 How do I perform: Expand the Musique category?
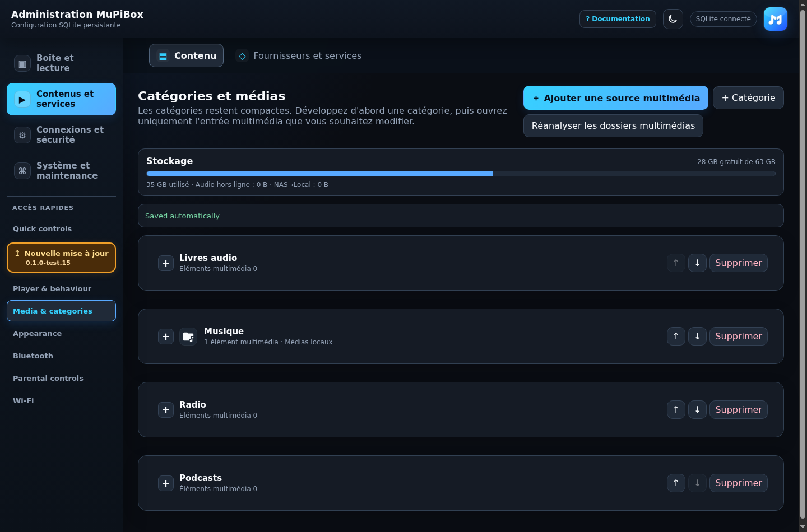pos(166,337)
